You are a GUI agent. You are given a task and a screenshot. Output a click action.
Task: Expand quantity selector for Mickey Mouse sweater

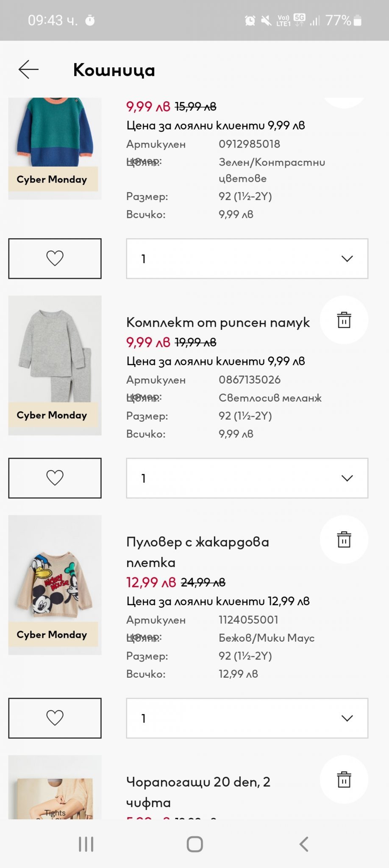247,718
